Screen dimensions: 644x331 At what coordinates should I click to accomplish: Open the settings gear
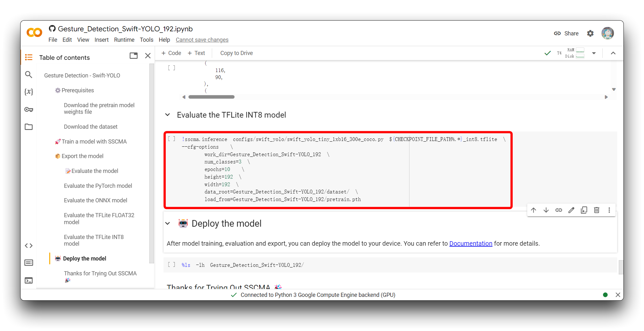click(x=590, y=33)
